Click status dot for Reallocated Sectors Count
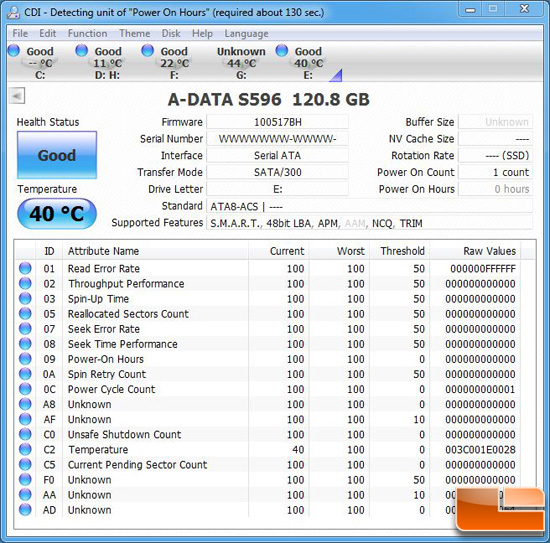This screenshot has height=543, width=550. 25,314
